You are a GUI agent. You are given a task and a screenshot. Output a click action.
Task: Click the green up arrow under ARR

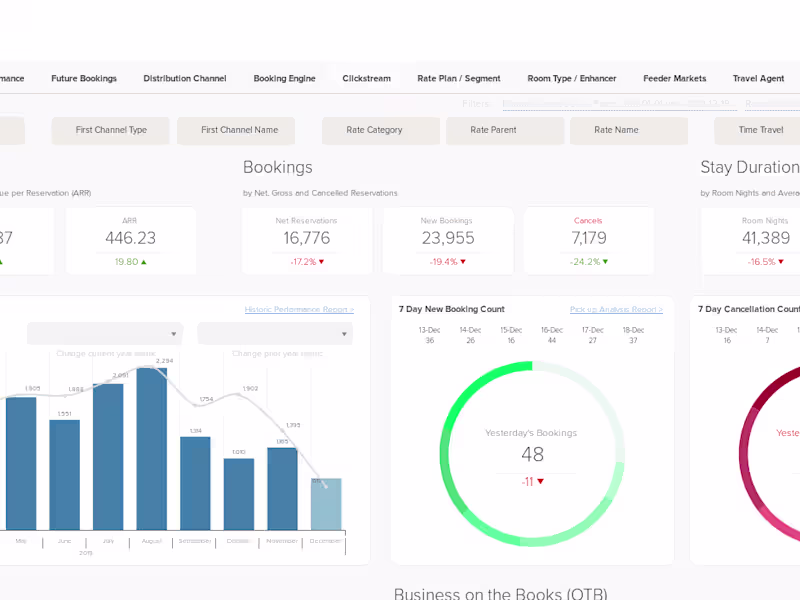click(144, 262)
